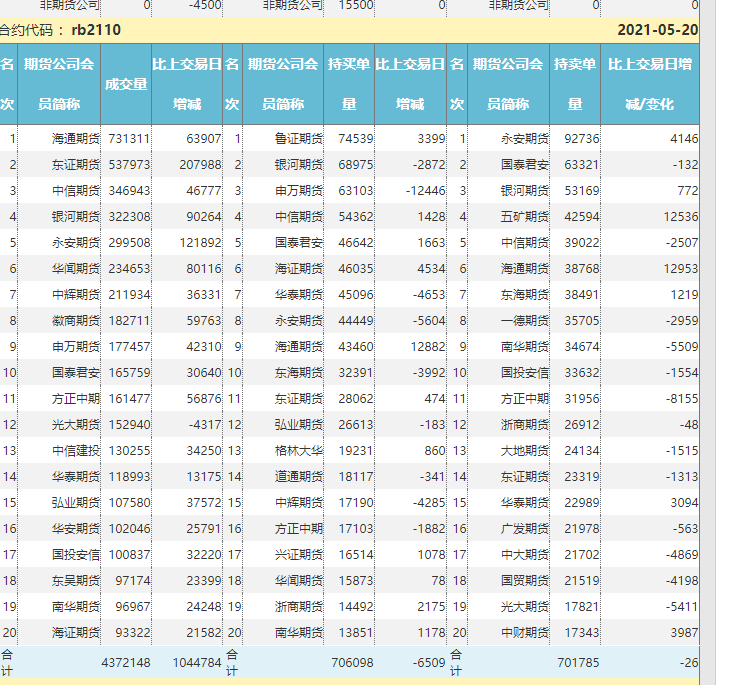The height and width of the screenshot is (685, 730).
Task: Click the 2021-05-20 date label
Action: click(x=657, y=30)
